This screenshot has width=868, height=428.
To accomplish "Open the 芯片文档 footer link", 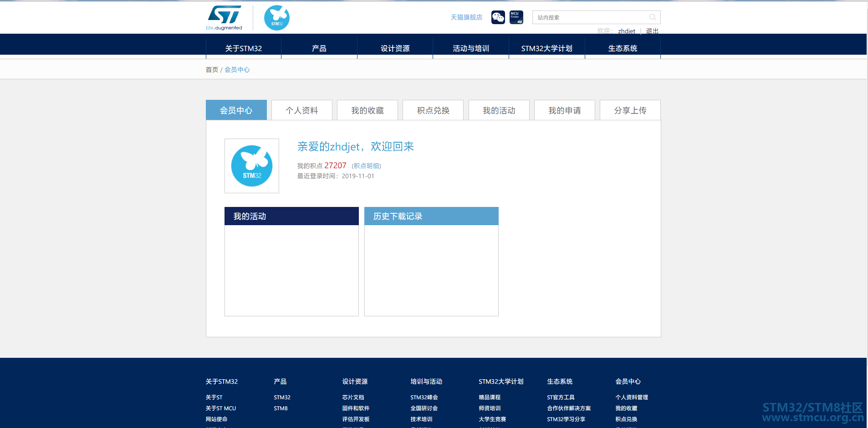I will point(353,397).
